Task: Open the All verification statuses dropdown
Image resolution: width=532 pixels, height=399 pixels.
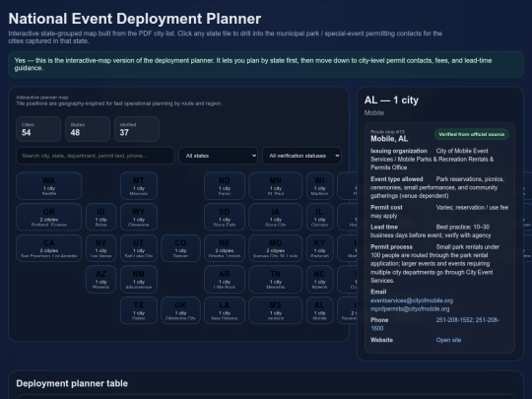Action: pos(301,156)
